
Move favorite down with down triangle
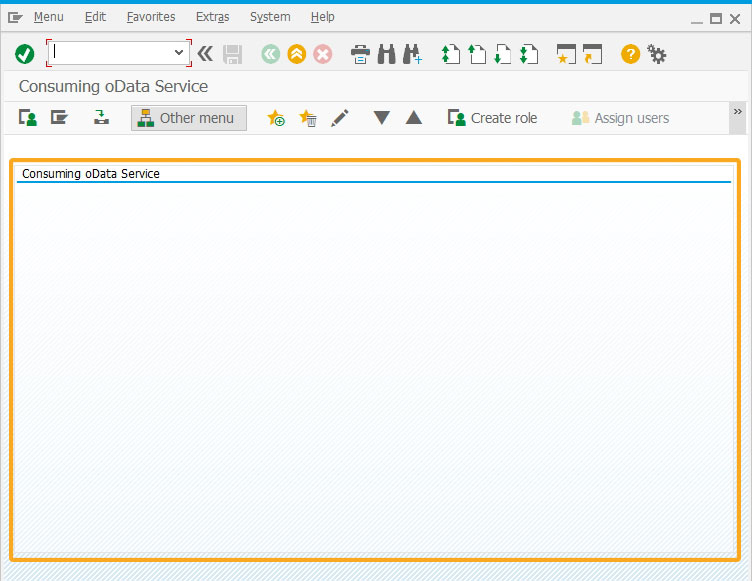click(382, 118)
